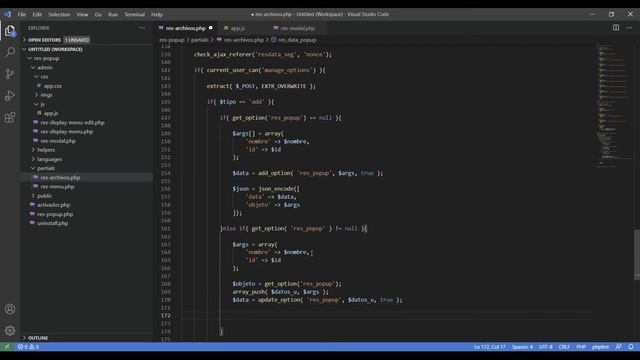This screenshot has height=360, width=640.
Task: Open res-popup.php file
Action: [x=55, y=214]
